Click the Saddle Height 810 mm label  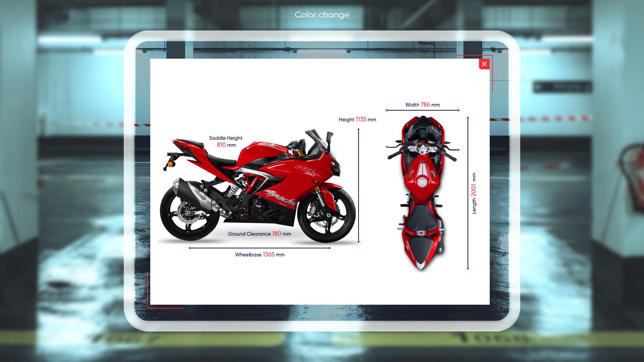coord(226,141)
